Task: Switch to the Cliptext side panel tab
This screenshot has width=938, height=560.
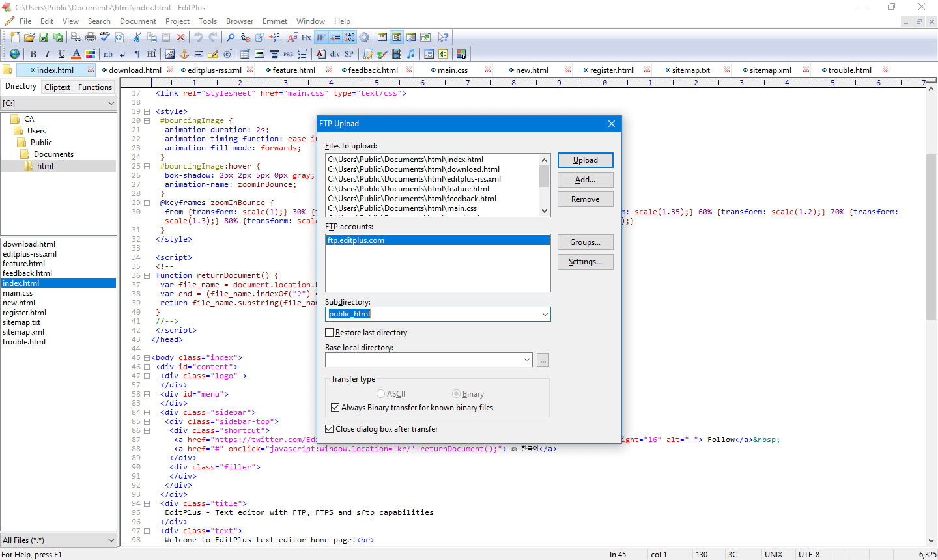Action: (57, 87)
